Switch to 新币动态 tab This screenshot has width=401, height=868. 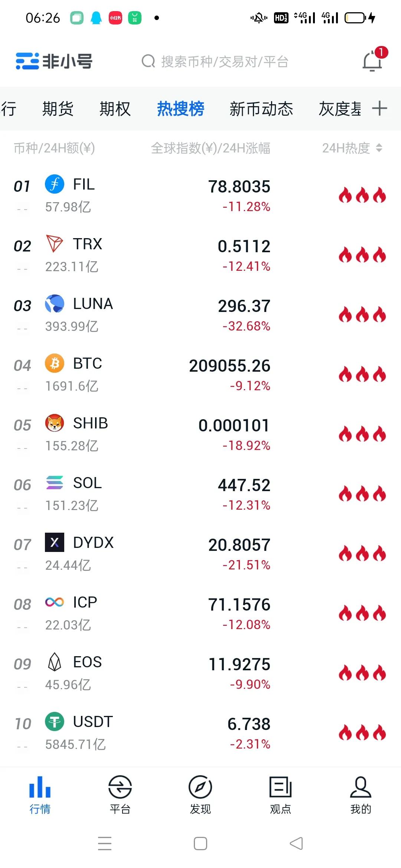[x=261, y=109]
